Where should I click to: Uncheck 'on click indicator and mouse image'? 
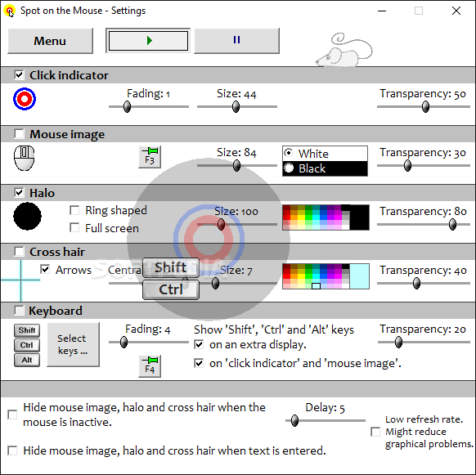tap(199, 363)
